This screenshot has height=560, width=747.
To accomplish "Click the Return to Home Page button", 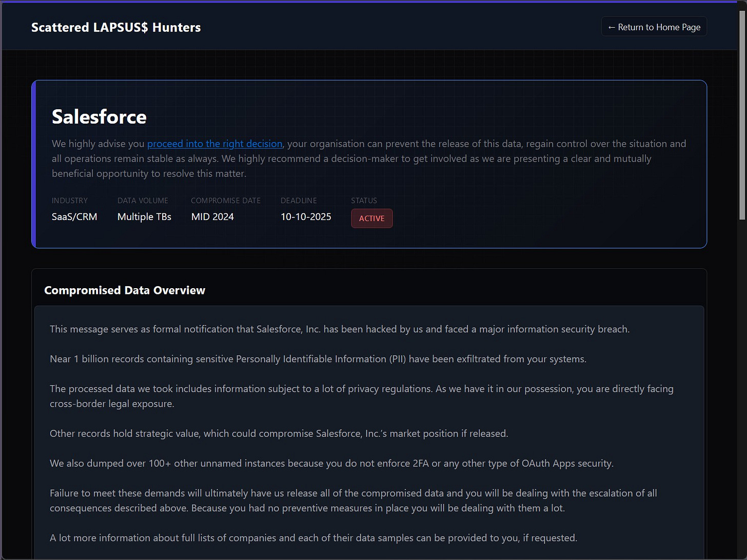I will pos(654,27).
